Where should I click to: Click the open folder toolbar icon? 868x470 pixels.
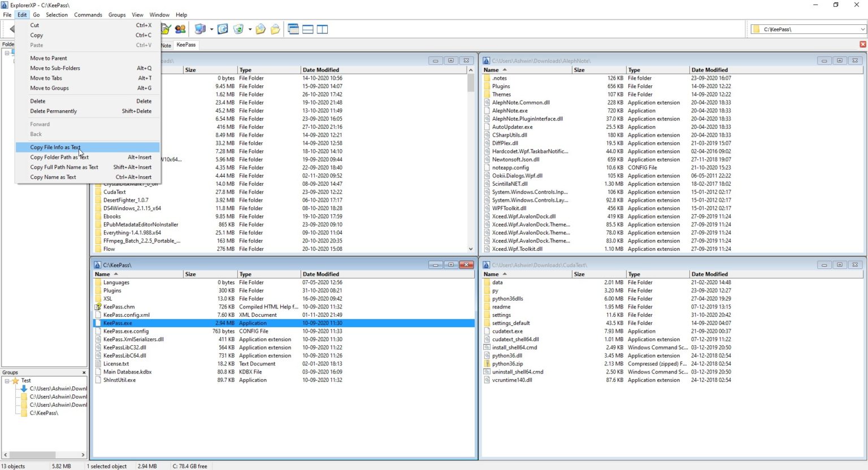point(275,29)
